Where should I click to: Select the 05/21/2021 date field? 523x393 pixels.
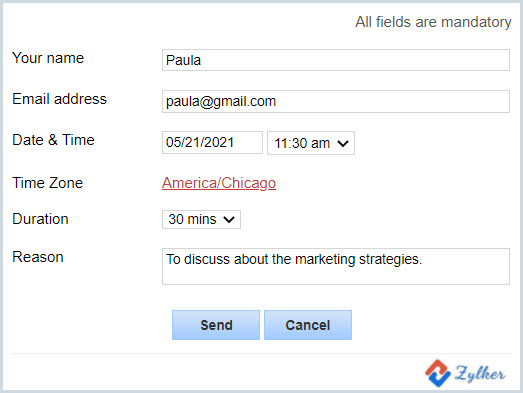click(212, 142)
